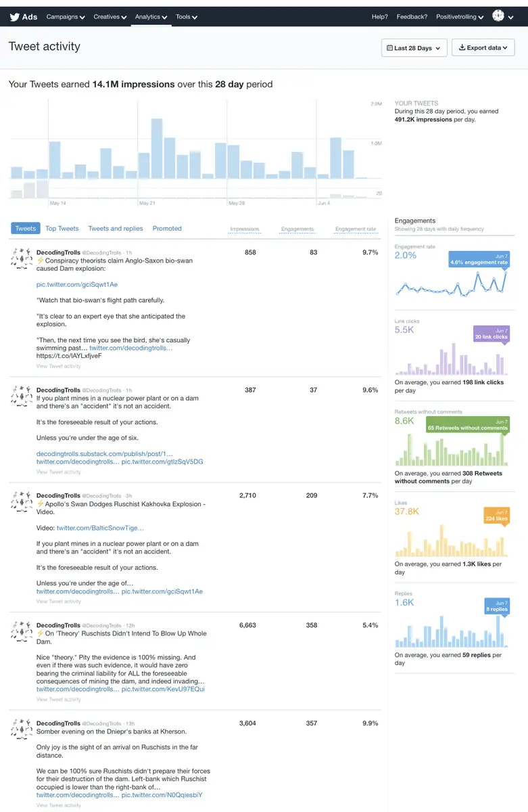
Task: Click the avatar on Apollo's Swan tweet
Action: pyautogui.click(x=22, y=502)
